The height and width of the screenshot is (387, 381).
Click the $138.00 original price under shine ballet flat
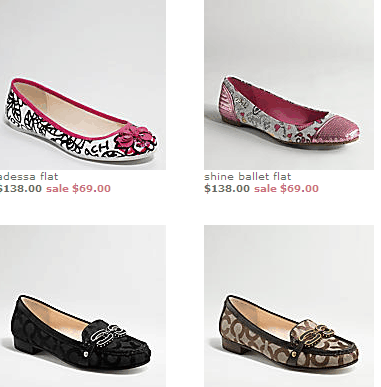pos(227,188)
